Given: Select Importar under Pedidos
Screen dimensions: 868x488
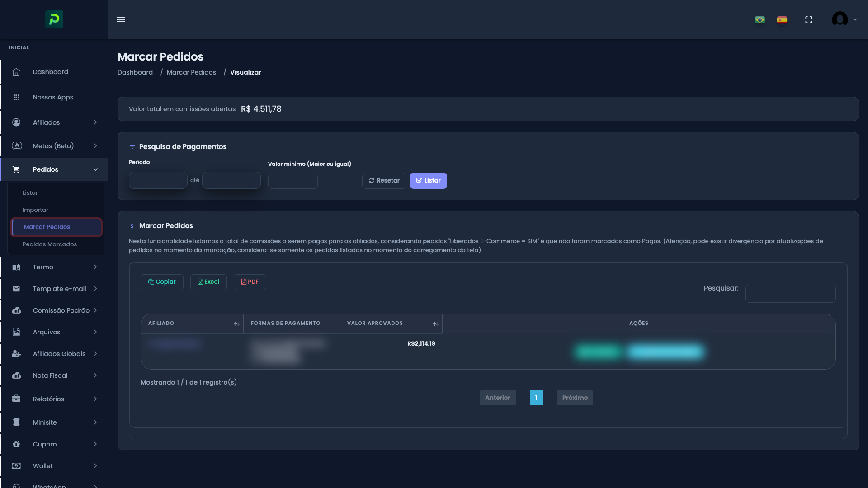Looking at the screenshot, I should click(35, 210).
